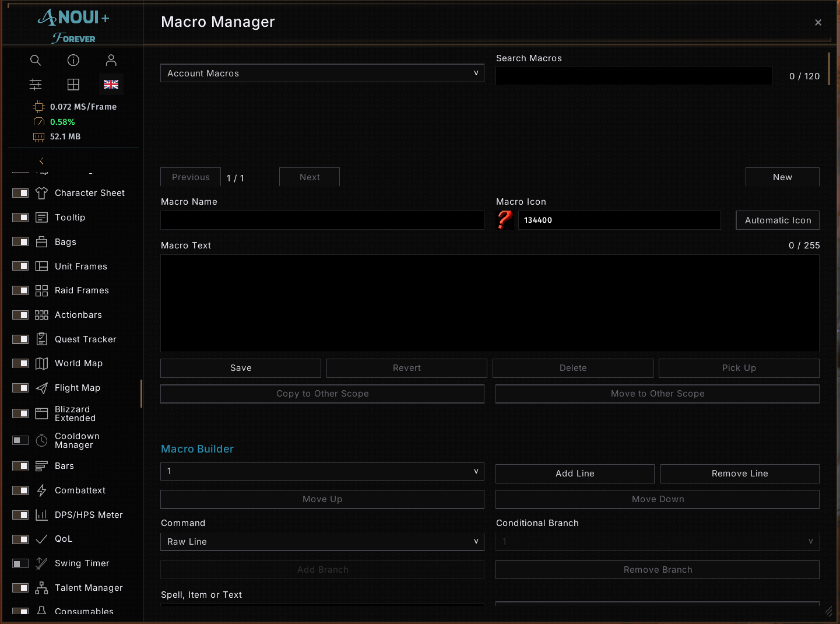Select the World Map icon

(41, 363)
